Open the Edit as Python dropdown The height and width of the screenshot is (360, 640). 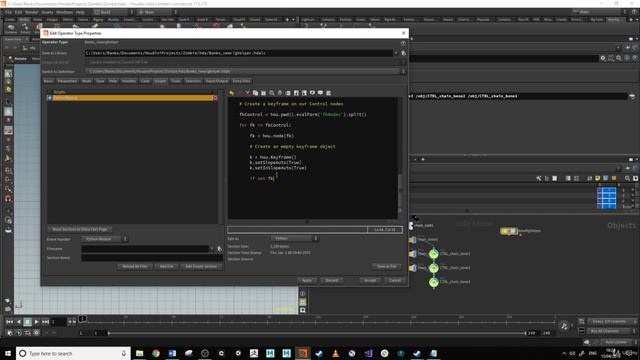(x=295, y=238)
